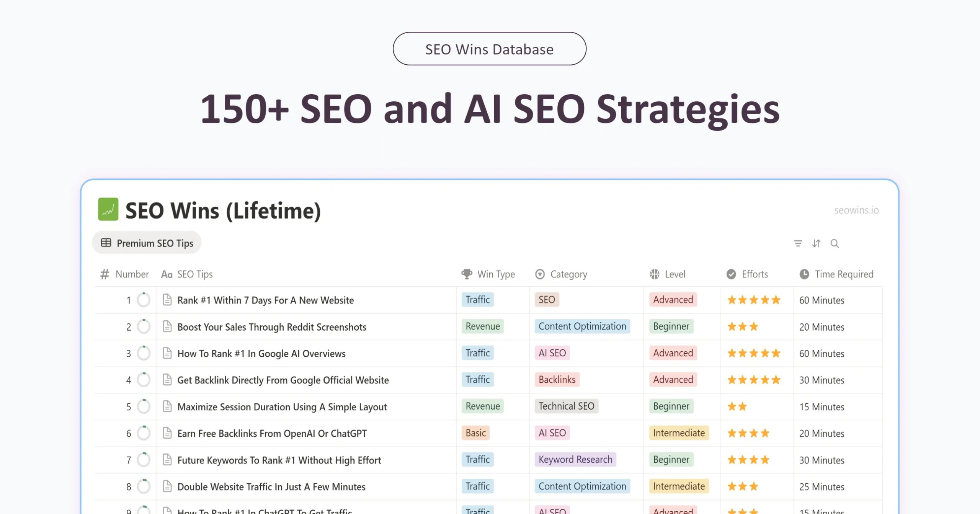Click the seowins.io link
The width and height of the screenshot is (980, 514).
(857, 210)
